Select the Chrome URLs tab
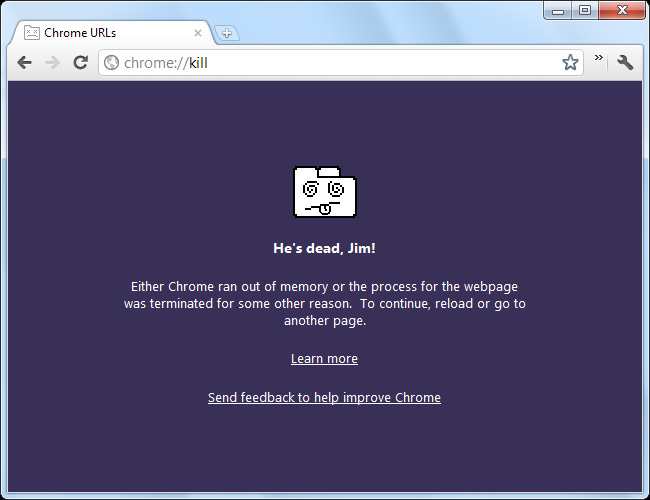Image resolution: width=650 pixels, height=500 pixels. (112, 33)
